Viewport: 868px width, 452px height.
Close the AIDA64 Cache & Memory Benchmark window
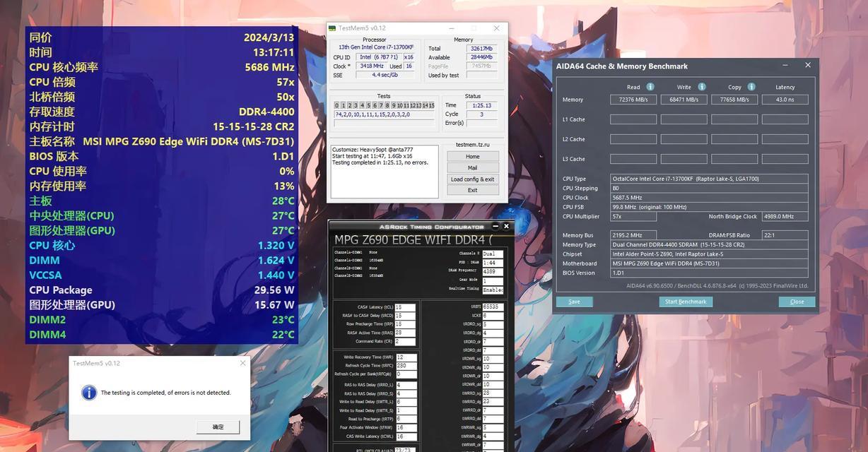[x=808, y=65]
